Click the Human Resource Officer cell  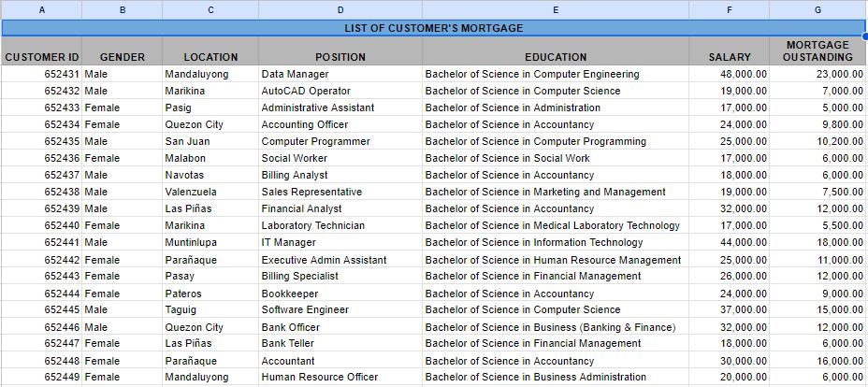coord(340,377)
